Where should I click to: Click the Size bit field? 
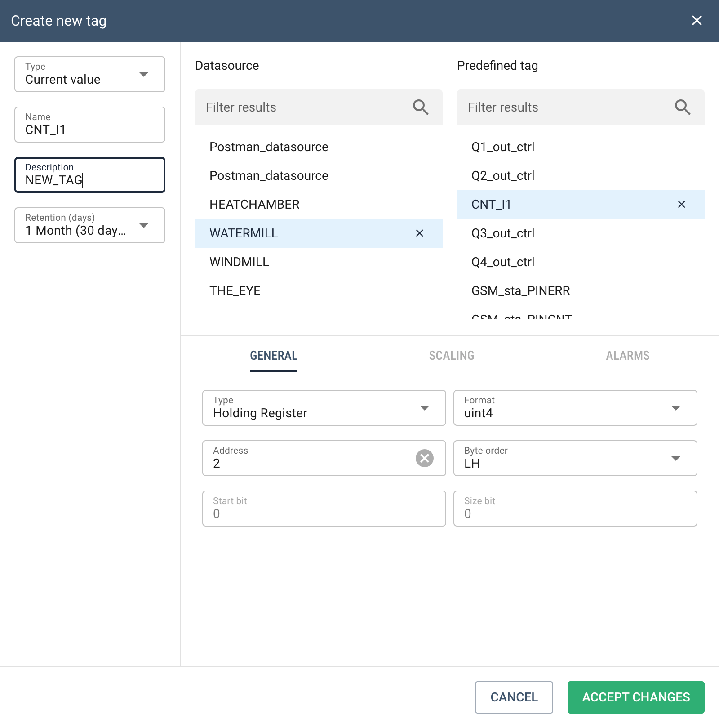click(x=575, y=509)
